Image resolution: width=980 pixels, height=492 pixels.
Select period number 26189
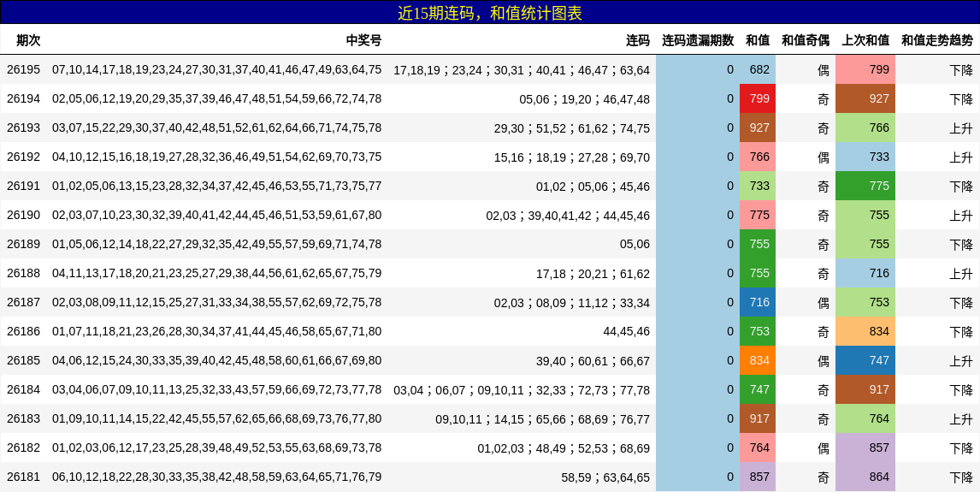coord(23,244)
